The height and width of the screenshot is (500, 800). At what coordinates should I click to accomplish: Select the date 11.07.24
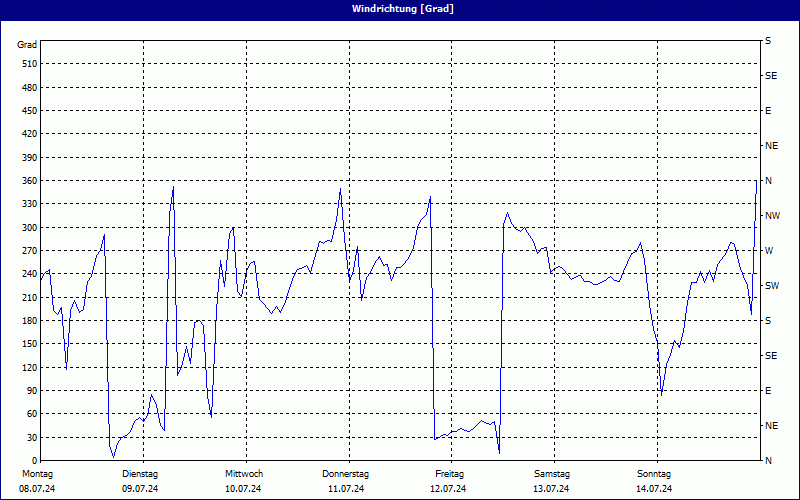point(346,489)
